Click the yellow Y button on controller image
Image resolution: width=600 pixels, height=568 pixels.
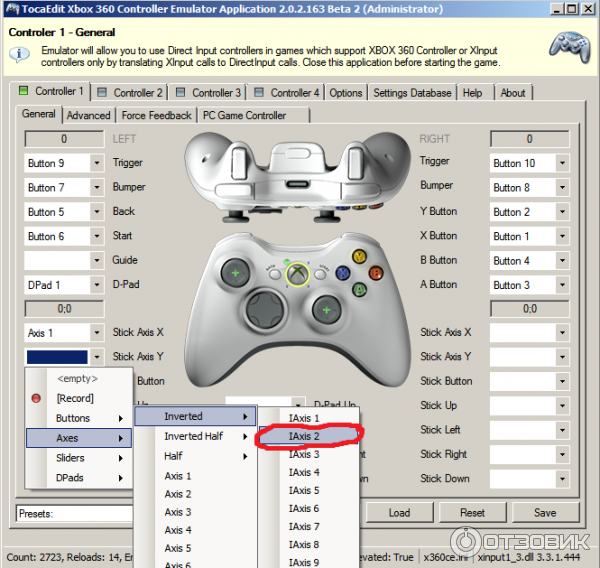click(357, 256)
